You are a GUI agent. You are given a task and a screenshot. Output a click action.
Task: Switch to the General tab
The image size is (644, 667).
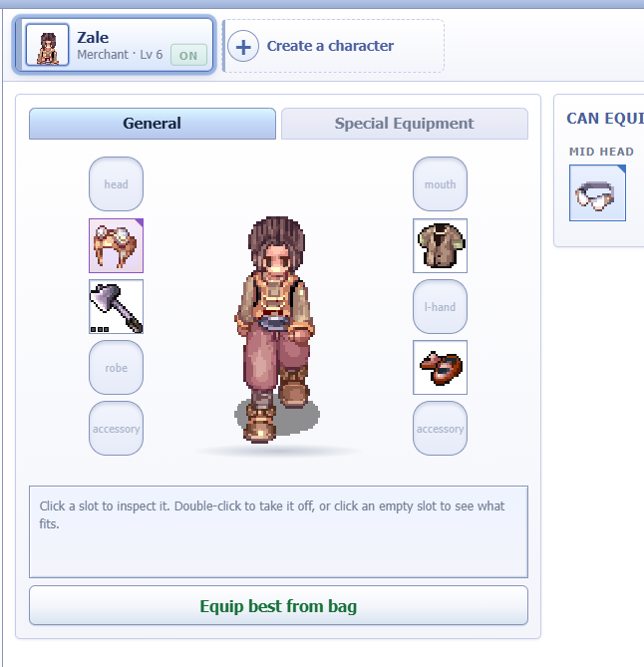(x=153, y=124)
